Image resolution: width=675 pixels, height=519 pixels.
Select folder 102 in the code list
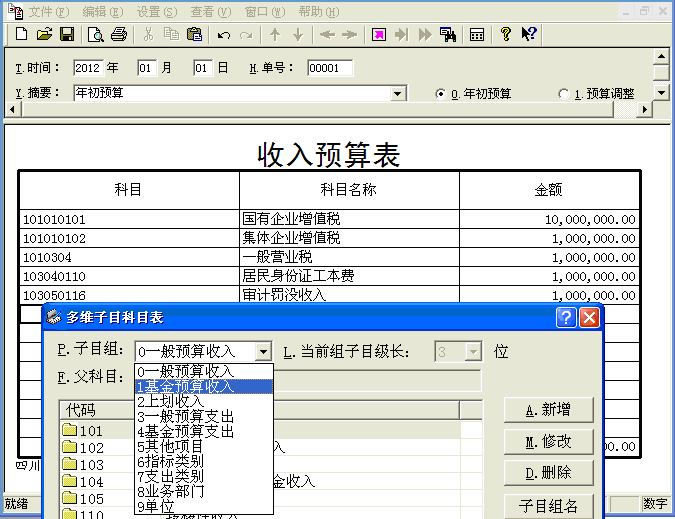(83, 448)
